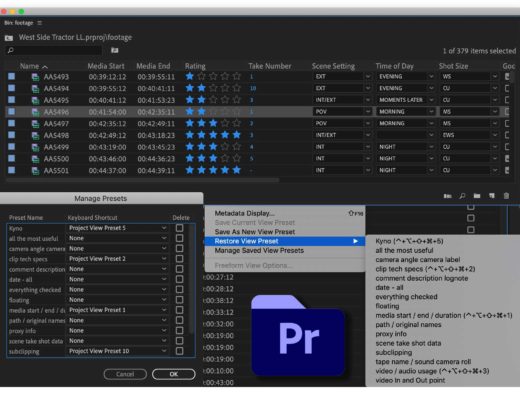
Task: Click the Create New Search Bin icon
Action: (115, 50)
